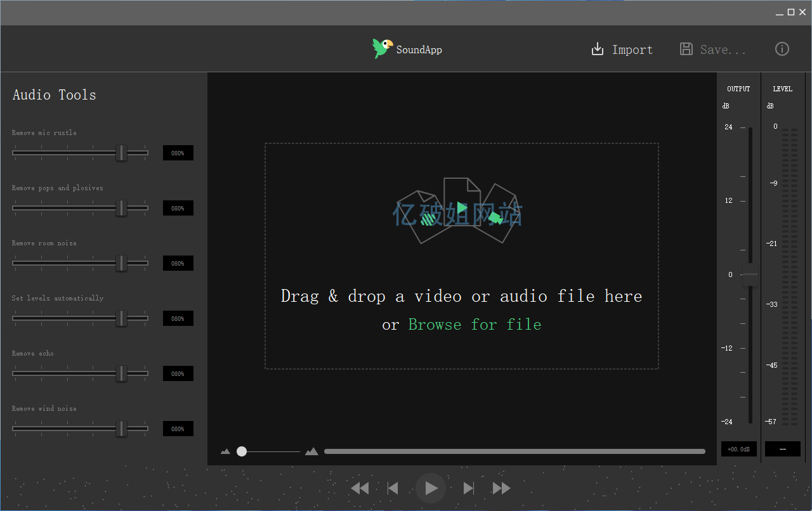Click the Remove room noise percentage field

178,263
